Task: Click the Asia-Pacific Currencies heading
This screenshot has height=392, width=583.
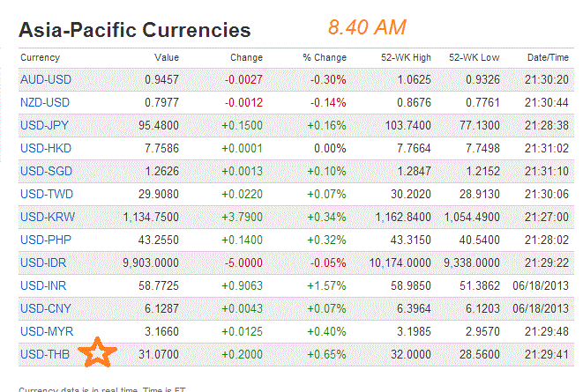Action: pyautogui.click(x=134, y=31)
